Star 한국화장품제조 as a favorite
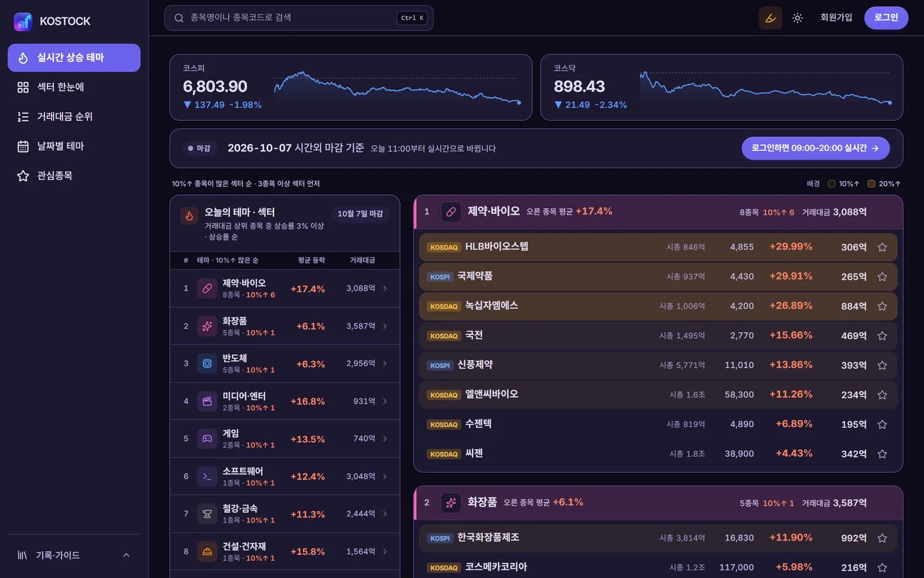Viewport: 924px width, 578px height. [882, 538]
